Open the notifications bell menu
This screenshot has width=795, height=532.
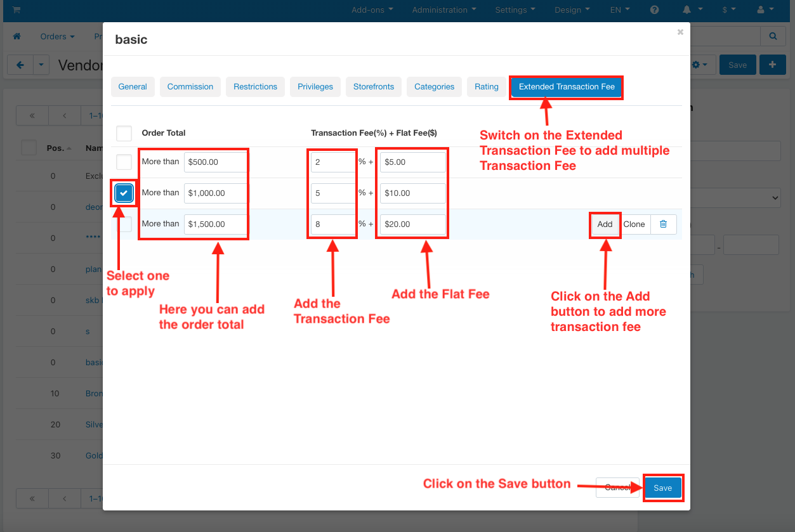pos(692,10)
